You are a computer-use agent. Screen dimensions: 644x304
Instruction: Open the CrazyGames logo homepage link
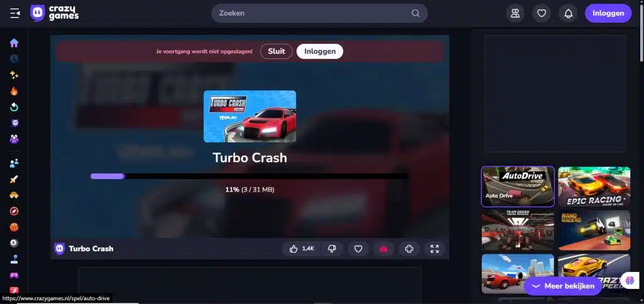[x=55, y=13]
